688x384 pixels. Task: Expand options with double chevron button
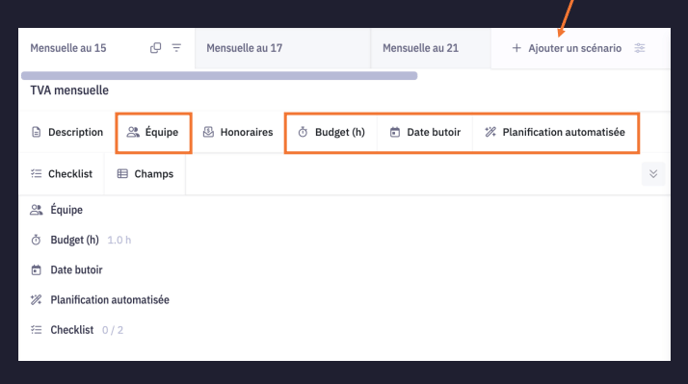coord(653,174)
